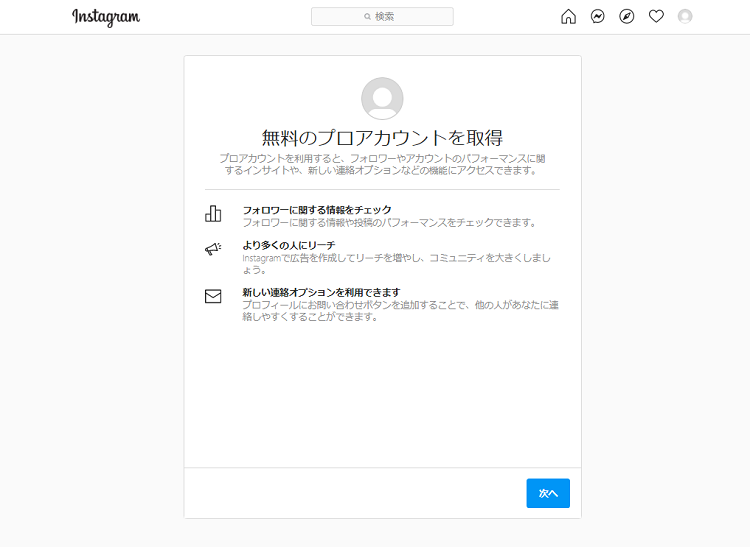Click the bar chart insights icon
Image resolution: width=750 pixels, height=547 pixels.
(213, 214)
